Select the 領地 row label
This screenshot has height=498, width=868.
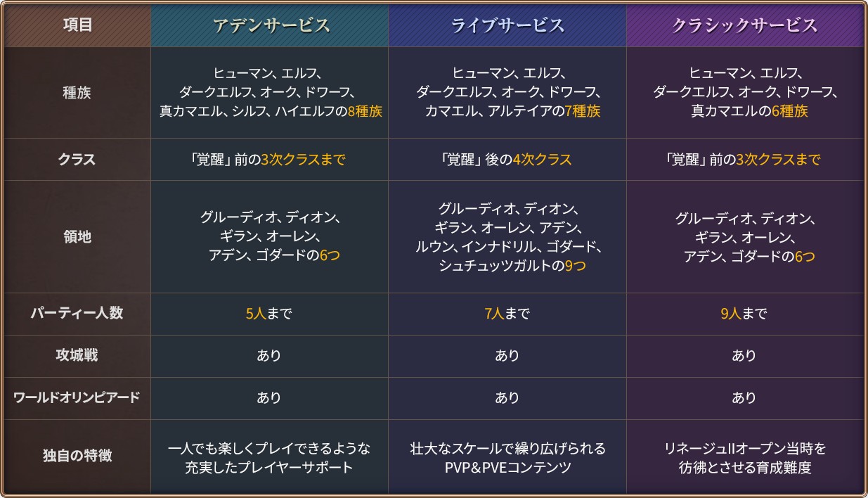pyautogui.click(x=77, y=237)
